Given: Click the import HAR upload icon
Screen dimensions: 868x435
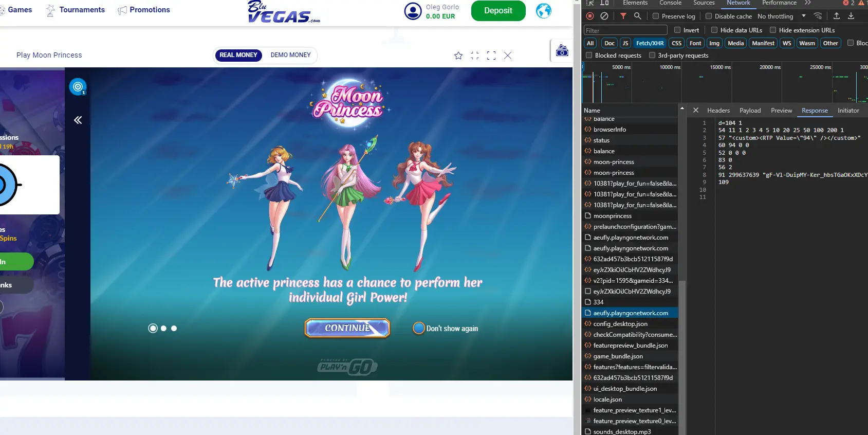Looking at the screenshot, I should [837, 16].
